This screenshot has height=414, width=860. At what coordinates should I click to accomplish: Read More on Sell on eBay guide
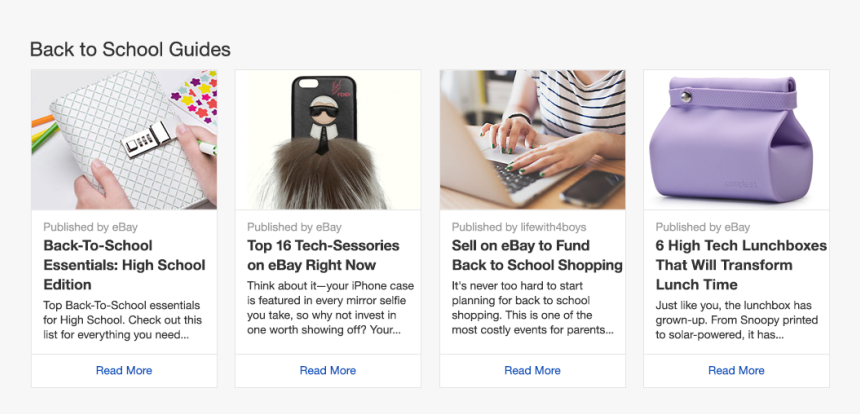(532, 370)
